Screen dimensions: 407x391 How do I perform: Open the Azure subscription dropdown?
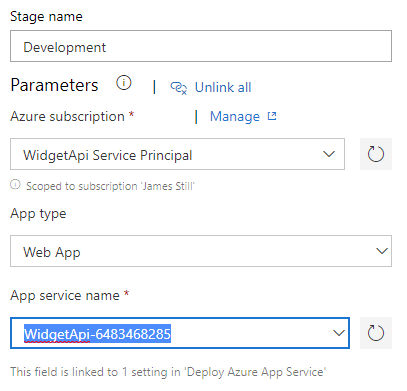(x=177, y=154)
